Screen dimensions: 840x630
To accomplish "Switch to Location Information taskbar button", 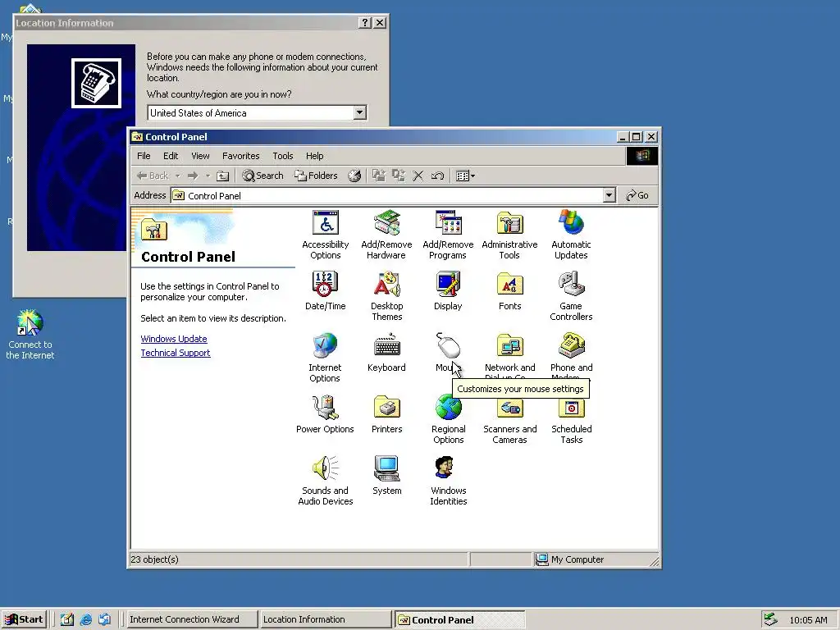I will click(325, 619).
